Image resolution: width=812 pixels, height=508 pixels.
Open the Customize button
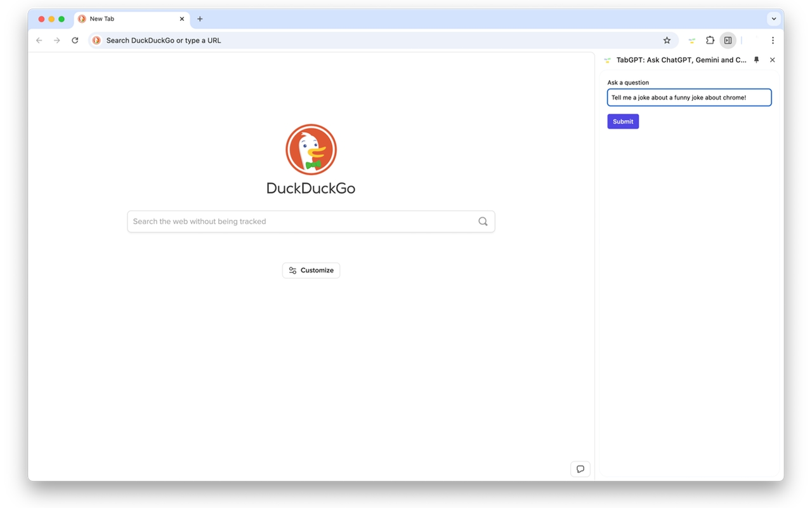click(x=311, y=271)
